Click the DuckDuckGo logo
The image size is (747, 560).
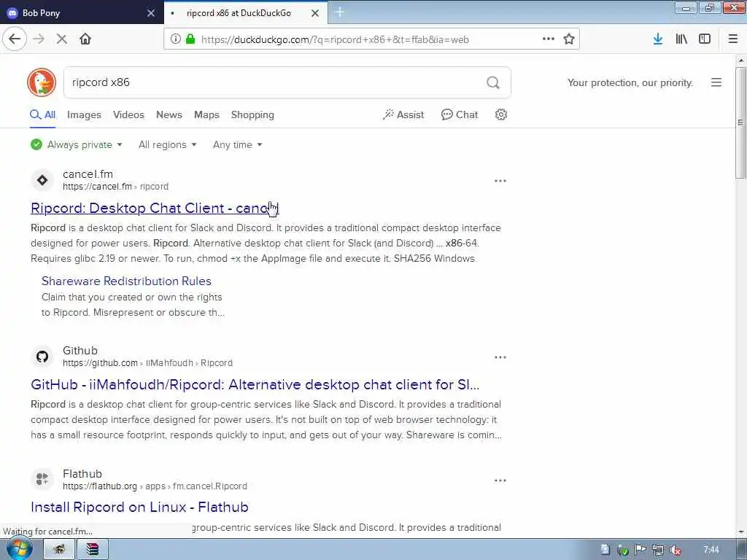pyautogui.click(x=42, y=82)
